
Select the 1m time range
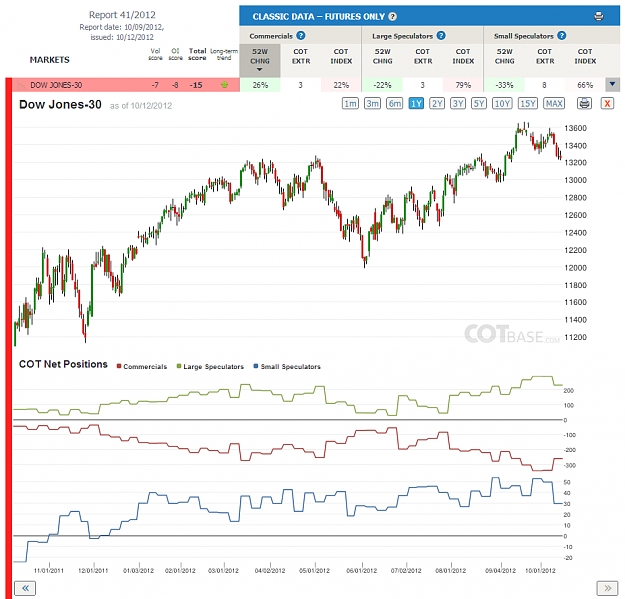[x=350, y=104]
